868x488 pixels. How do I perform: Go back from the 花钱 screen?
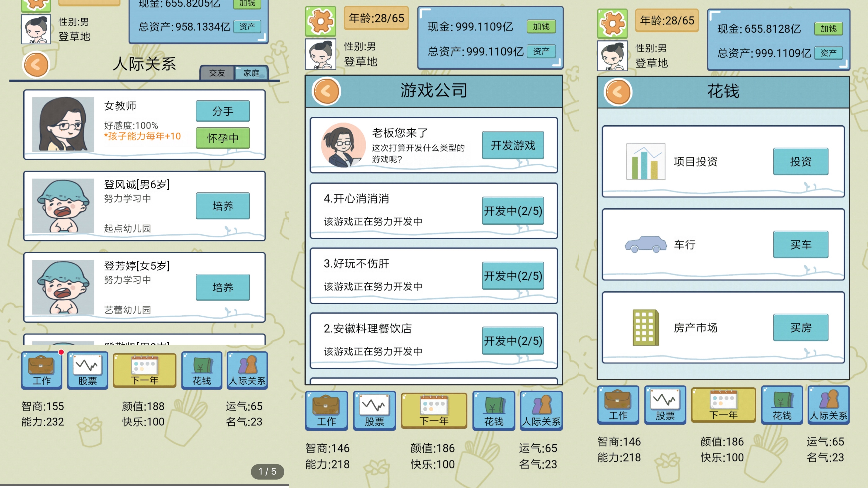618,91
